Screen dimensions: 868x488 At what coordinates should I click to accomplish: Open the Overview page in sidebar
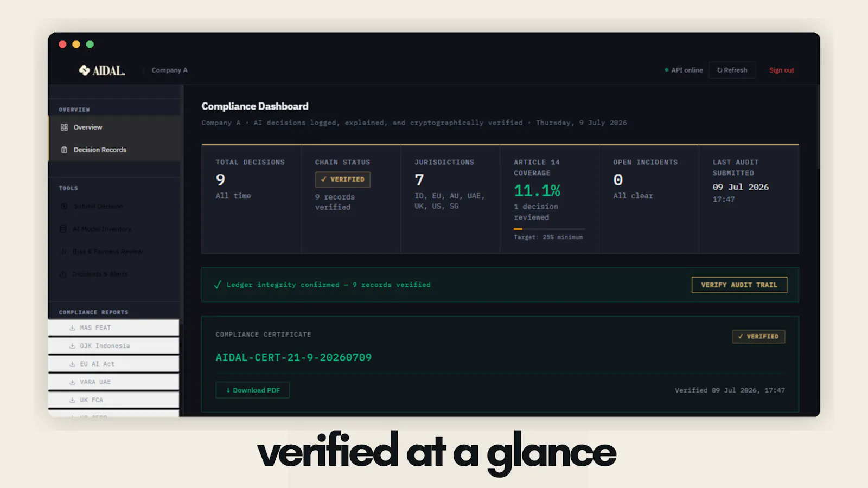coord(114,127)
